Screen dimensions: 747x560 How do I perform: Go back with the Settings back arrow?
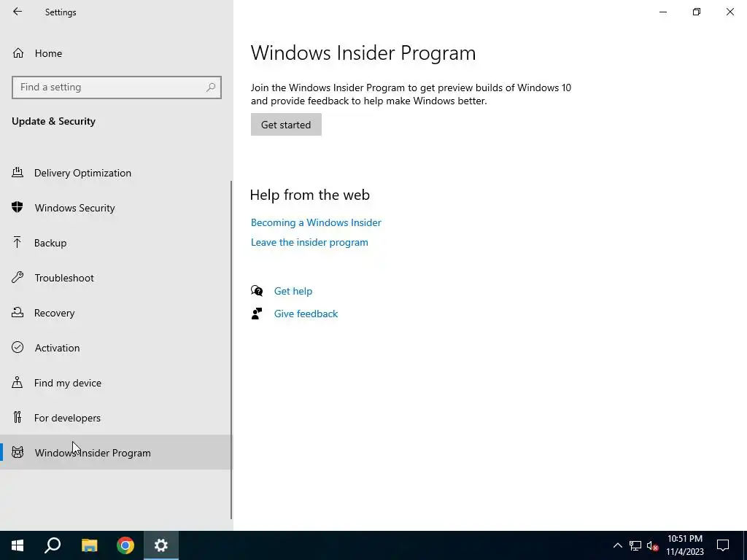(18, 12)
